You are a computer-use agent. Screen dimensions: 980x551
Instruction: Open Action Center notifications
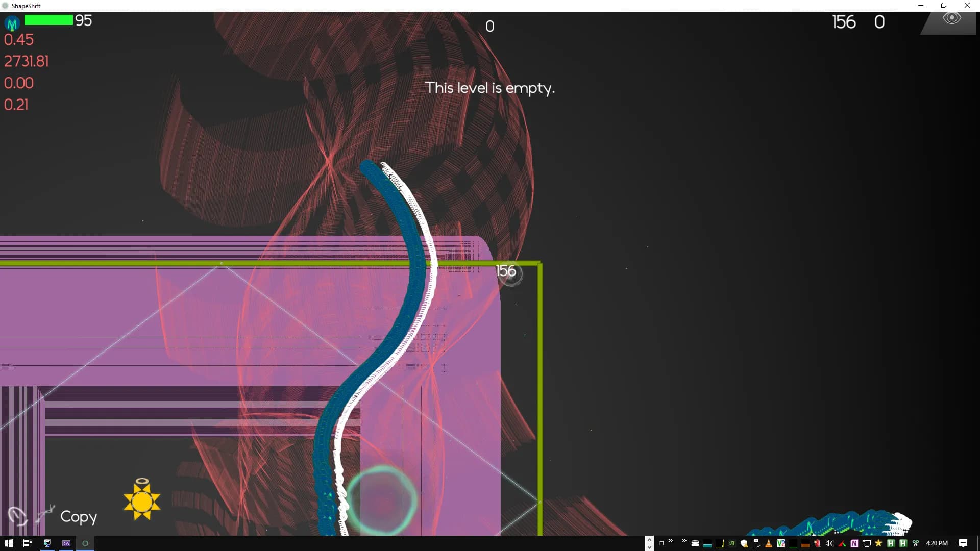(x=963, y=543)
